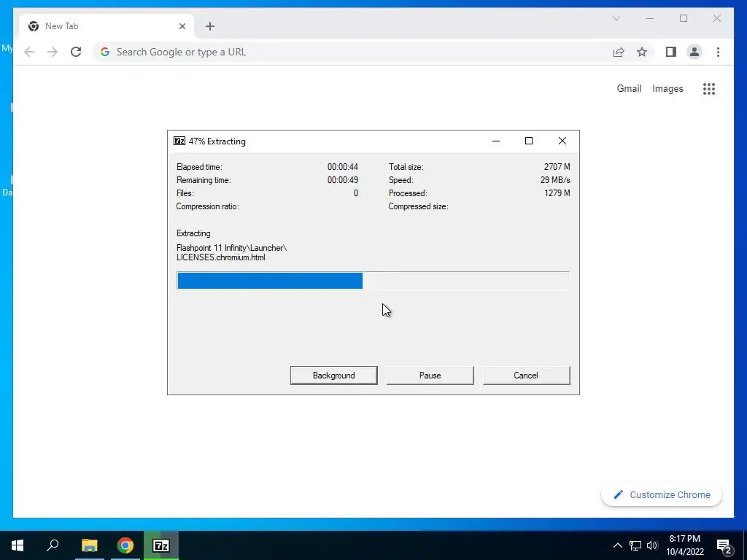Viewport: 747px width, 560px height.
Task: Click the Chrome taskbar icon
Action: coord(125,545)
